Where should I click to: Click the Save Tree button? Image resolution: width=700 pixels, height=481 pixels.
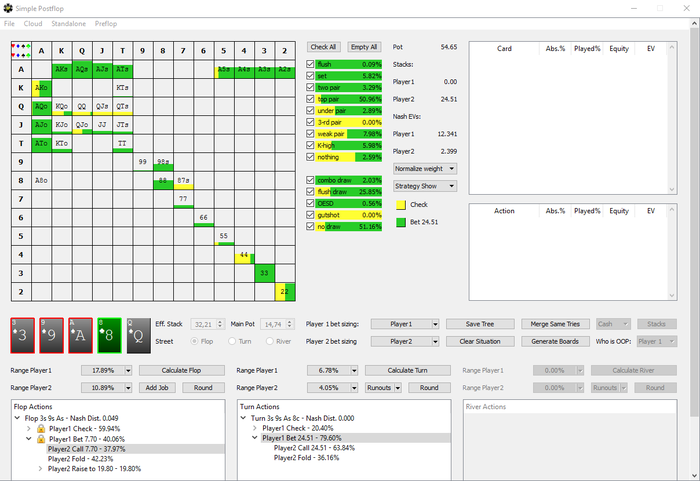tap(480, 324)
